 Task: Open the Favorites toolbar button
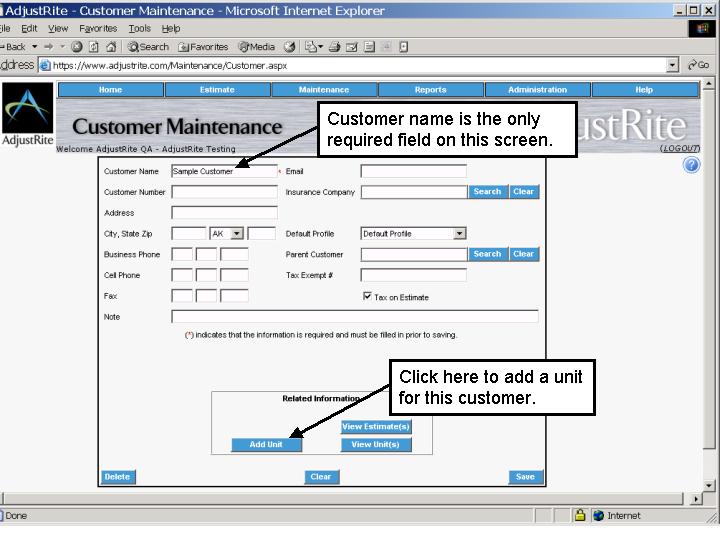(203, 47)
